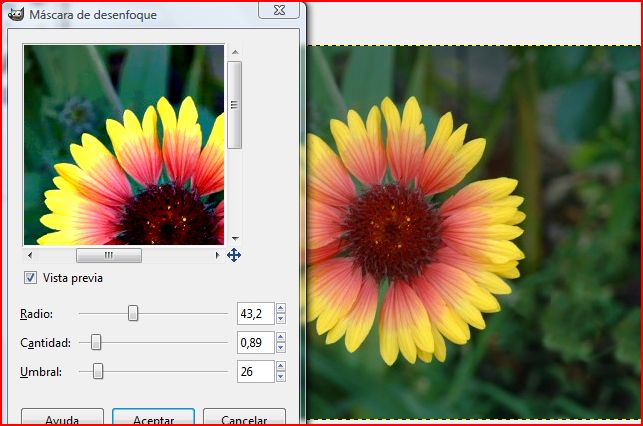This screenshot has height=426, width=643.
Task: Click the preview horizontal scrollbar left arrow
Action: click(x=30, y=255)
